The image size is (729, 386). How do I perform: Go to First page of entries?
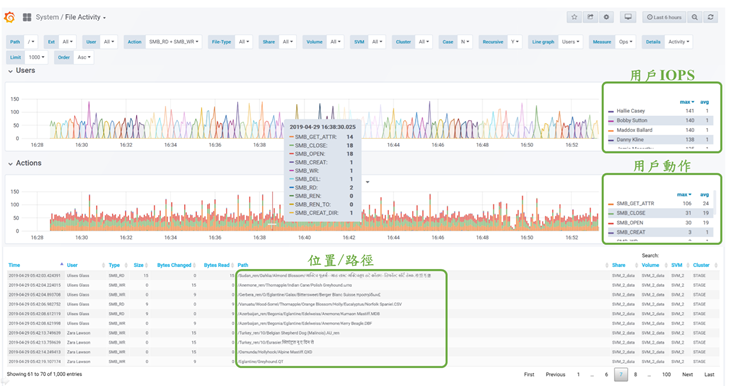coord(529,374)
